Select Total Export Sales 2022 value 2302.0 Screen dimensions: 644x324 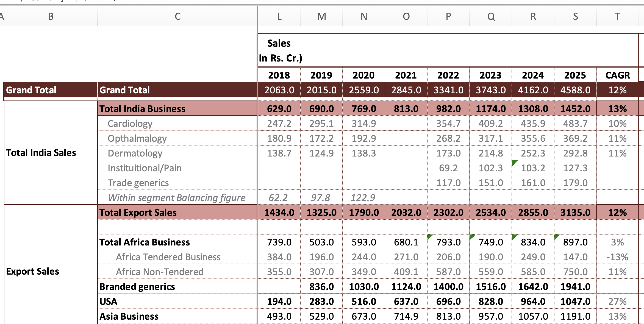448,213
